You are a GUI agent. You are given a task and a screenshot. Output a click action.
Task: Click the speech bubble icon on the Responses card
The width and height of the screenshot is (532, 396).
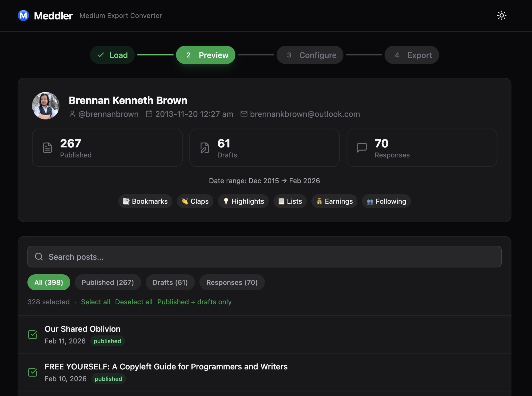click(x=362, y=147)
